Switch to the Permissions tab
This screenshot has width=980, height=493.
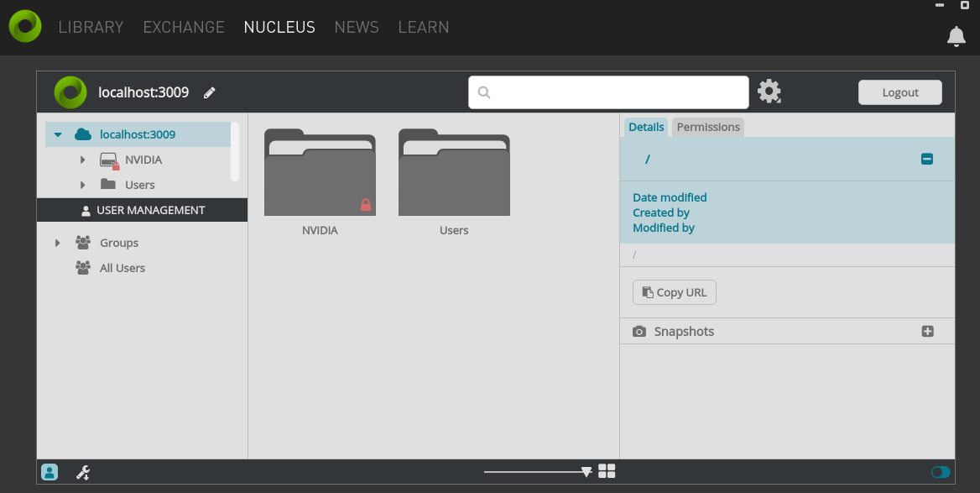coord(708,127)
